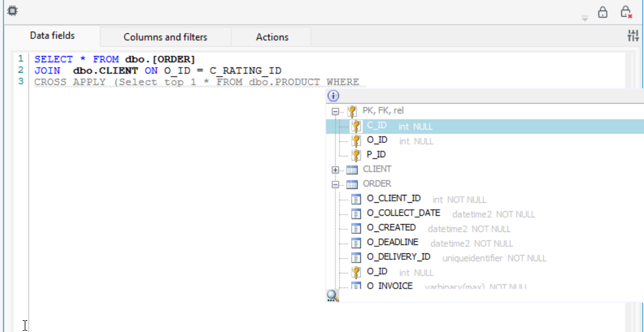Image resolution: width=644 pixels, height=332 pixels.
Task: Click the blue info icon in the autocomplete popup
Action: (x=333, y=96)
